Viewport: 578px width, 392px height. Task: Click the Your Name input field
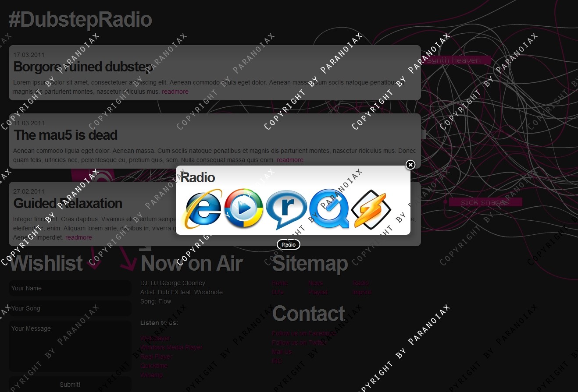(70, 288)
